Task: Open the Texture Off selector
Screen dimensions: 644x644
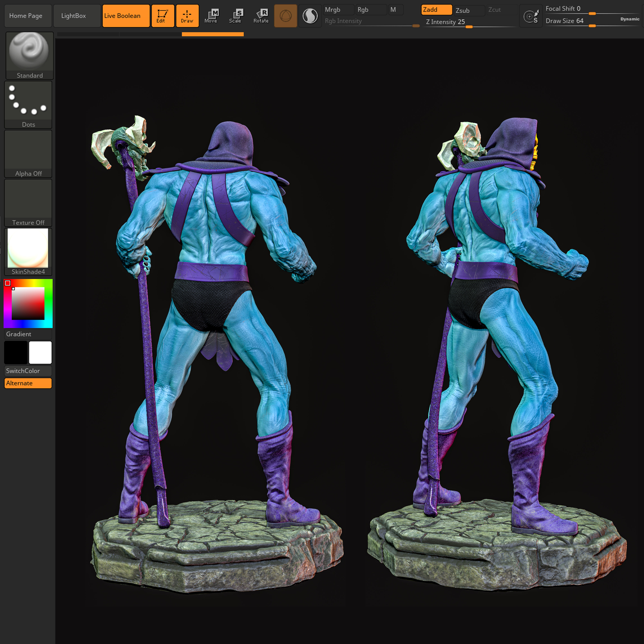Action: coord(28,203)
